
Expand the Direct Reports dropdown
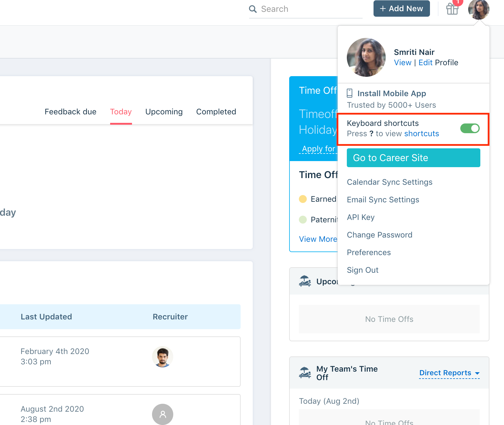(449, 373)
